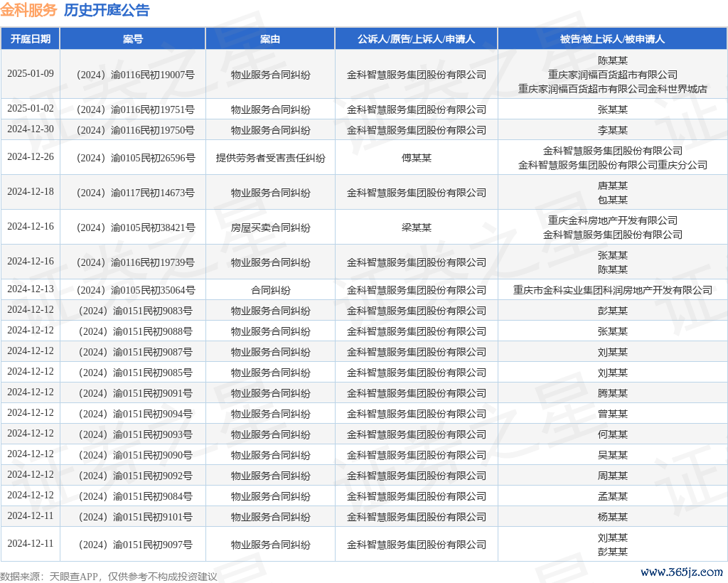The height and width of the screenshot is (583, 728).
Task: Click defendant 陈某某 in case 19007 row
Action: pos(612,61)
